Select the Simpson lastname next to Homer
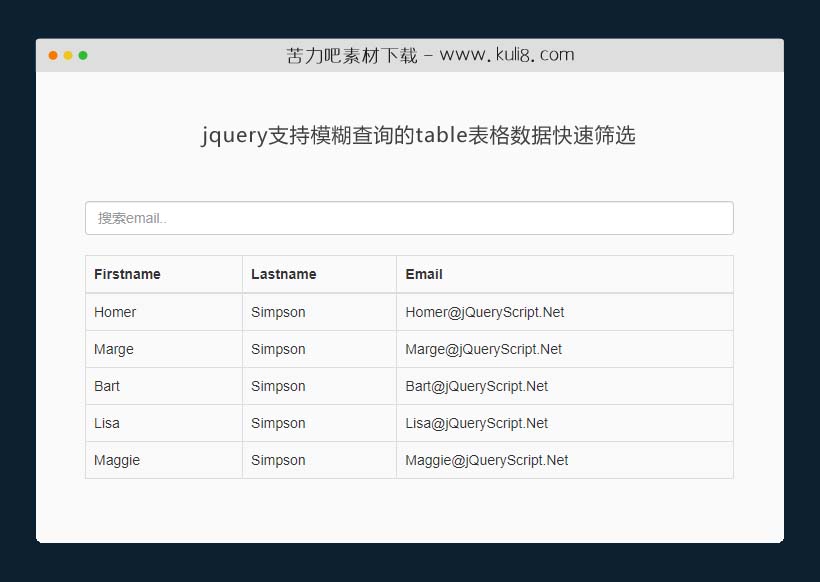Screen dimensions: 820x582 (x=278, y=311)
